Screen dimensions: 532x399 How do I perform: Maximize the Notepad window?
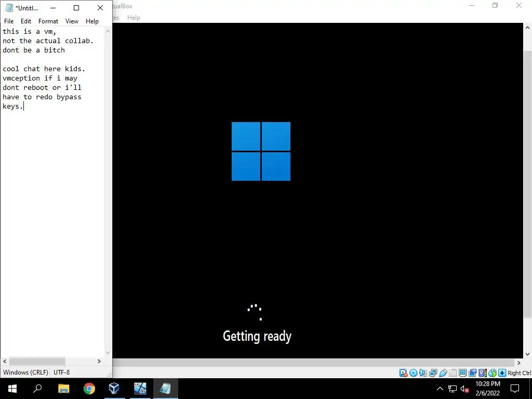76,8
